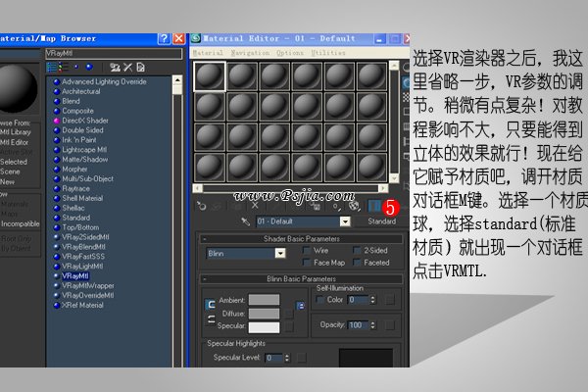
Task: Click the Pick Material eyedropper icon
Action: (x=246, y=222)
